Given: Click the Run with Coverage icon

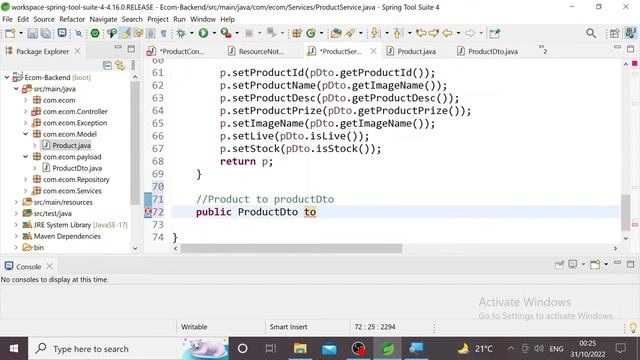Looking at the screenshot, I should point(226,33).
